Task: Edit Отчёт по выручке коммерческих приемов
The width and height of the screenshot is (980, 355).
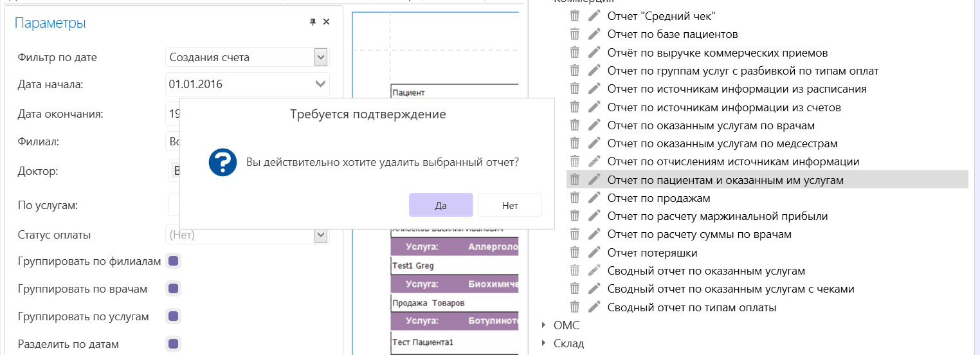Action: (x=595, y=52)
